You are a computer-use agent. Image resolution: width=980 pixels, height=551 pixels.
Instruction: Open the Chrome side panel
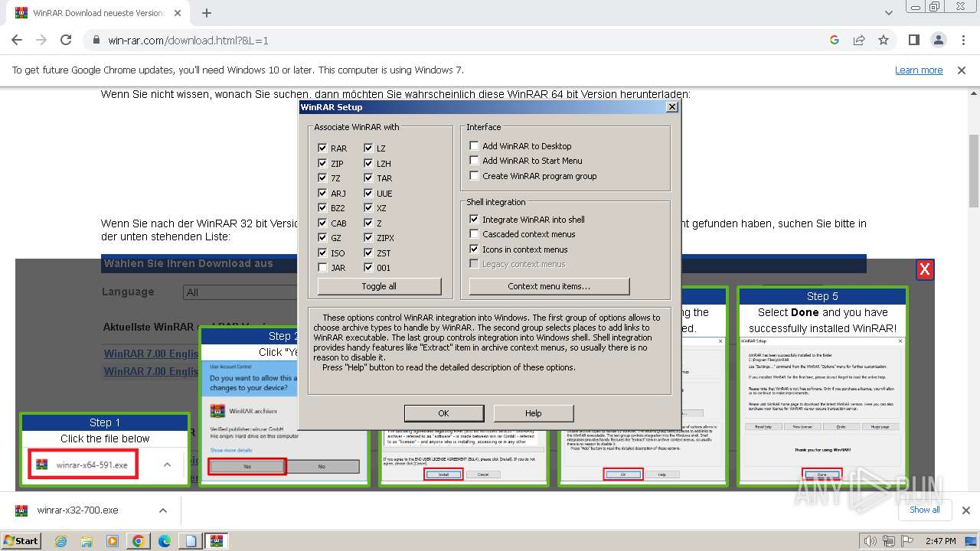pyautogui.click(x=914, y=41)
